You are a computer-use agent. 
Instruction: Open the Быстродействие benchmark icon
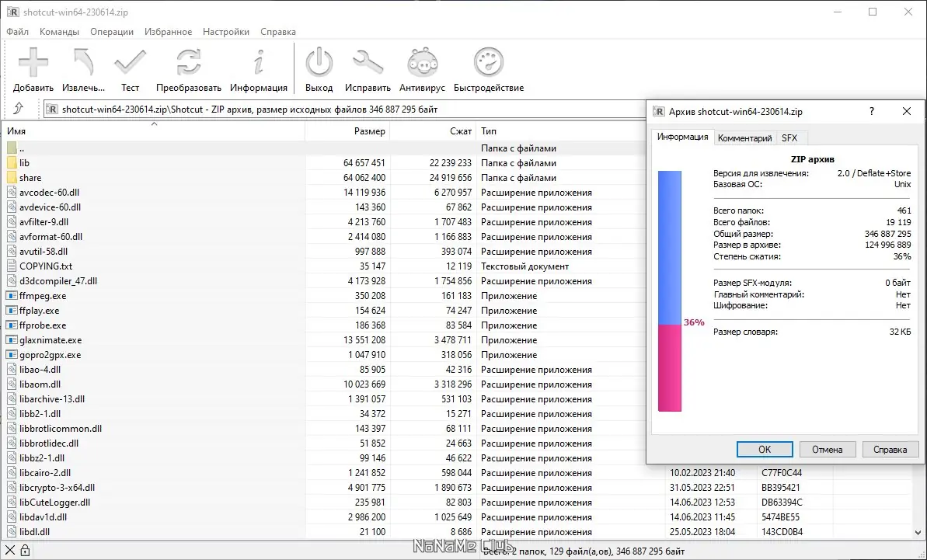click(x=488, y=63)
